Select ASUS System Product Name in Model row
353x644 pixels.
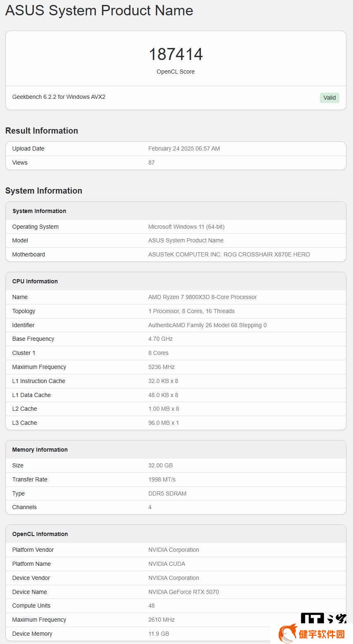[186, 240]
